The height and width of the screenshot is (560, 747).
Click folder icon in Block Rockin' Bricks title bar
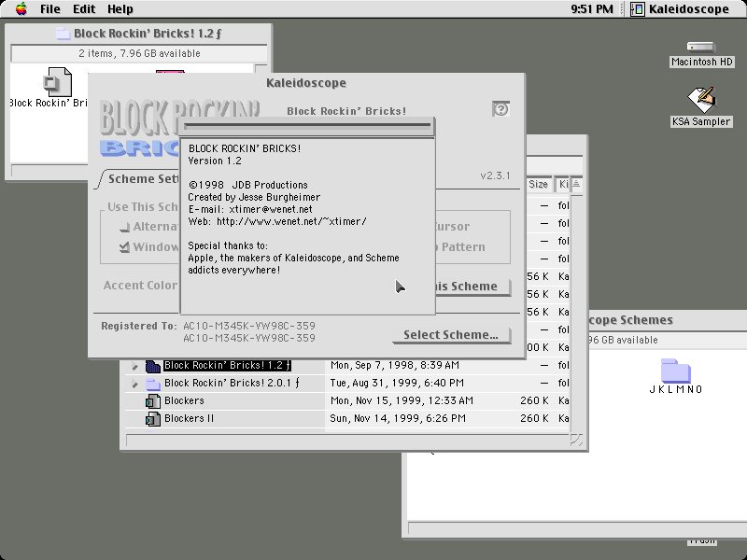pyautogui.click(x=63, y=34)
